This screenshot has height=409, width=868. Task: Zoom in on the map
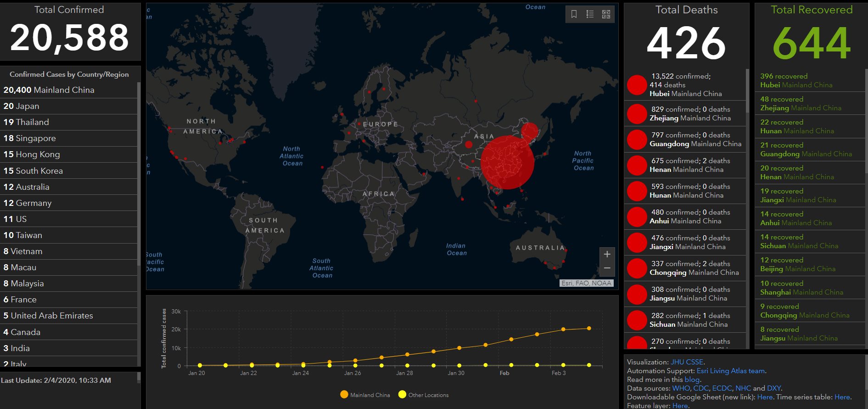(x=607, y=254)
